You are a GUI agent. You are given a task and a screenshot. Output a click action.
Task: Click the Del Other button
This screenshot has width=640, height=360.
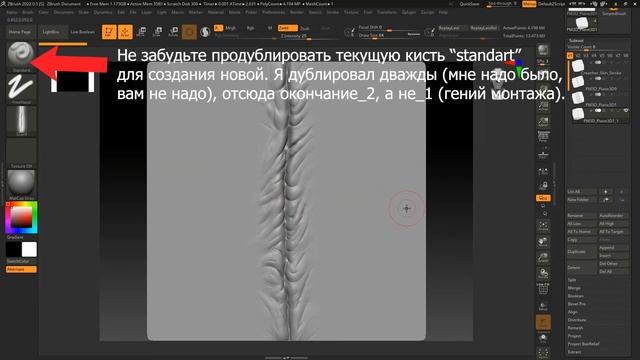(613, 264)
